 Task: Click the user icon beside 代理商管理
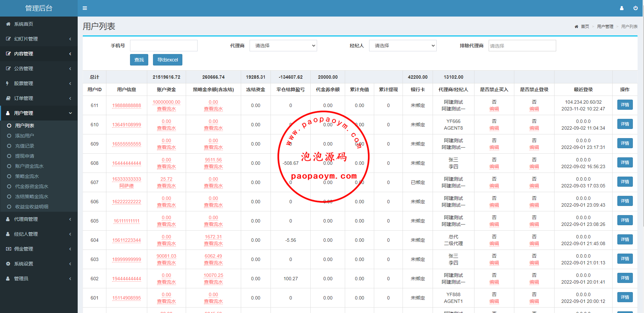[8, 219]
